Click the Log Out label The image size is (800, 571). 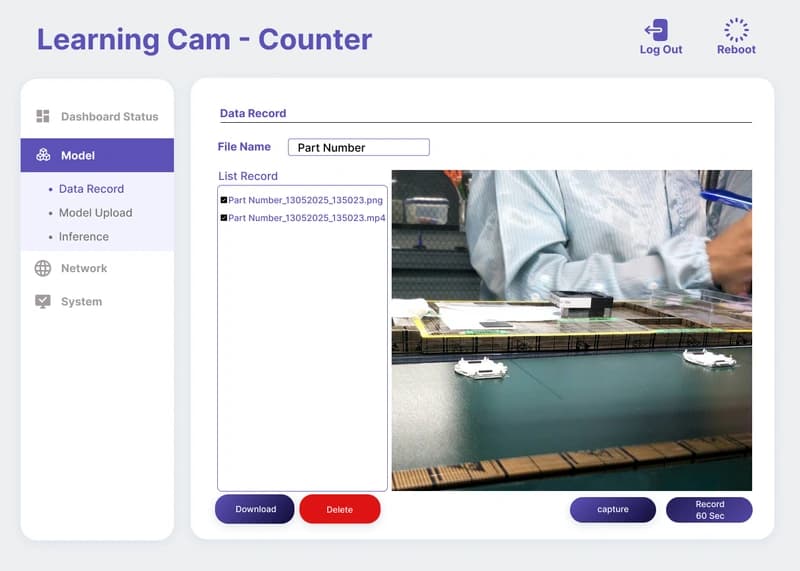coord(661,49)
